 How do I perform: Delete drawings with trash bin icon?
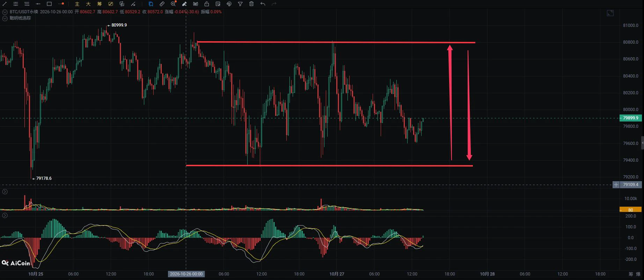pyautogui.click(x=251, y=4)
